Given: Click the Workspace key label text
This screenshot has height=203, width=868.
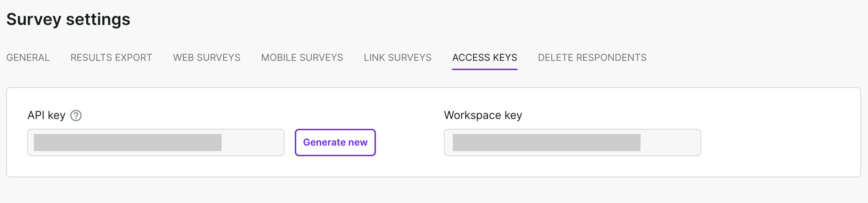Looking at the screenshot, I should 483,116.
